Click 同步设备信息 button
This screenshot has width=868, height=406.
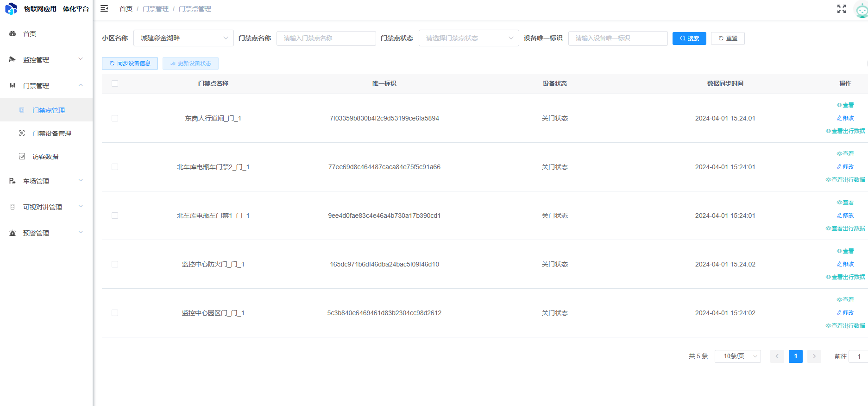(x=130, y=63)
